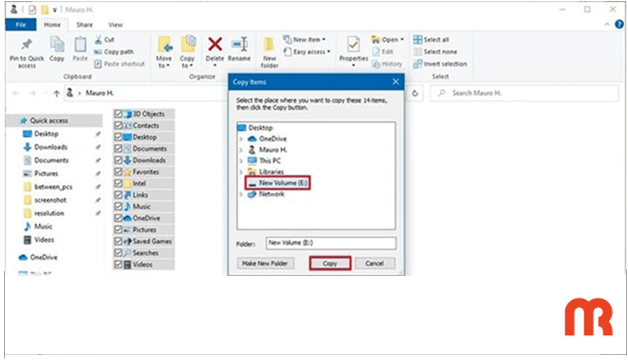The image size is (628, 362).
Task: Uncheck the Saved Games checkbox
Action: (x=118, y=241)
